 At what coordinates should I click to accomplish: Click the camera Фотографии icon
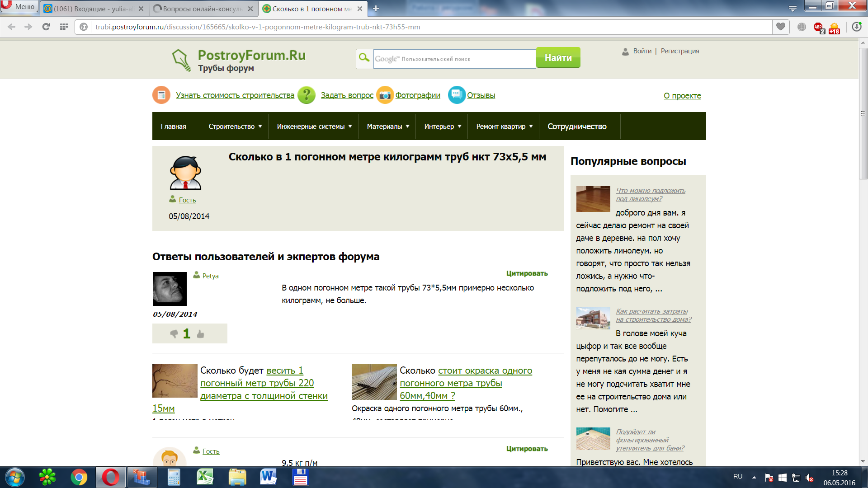pyautogui.click(x=385, y=95)
